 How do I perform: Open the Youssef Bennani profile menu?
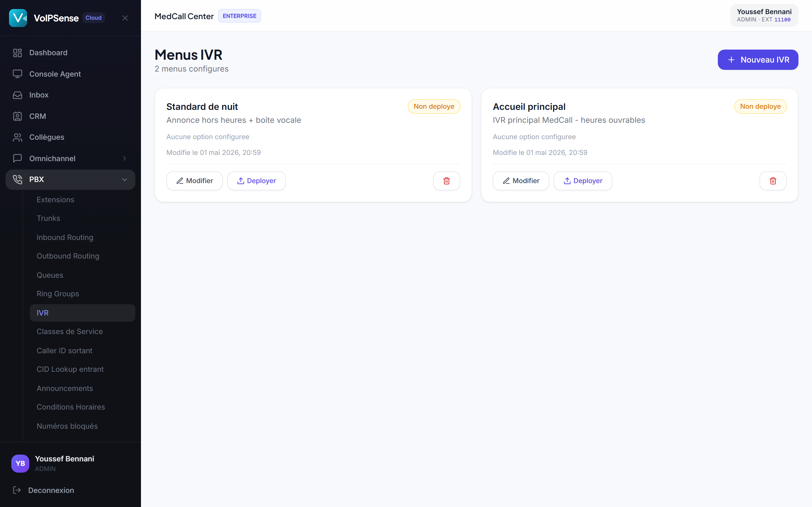point(764,15)
